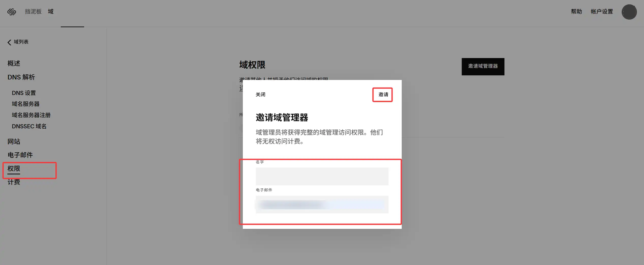Close the dialog with 关闭

pyautogui.click(x=260, y=95)
